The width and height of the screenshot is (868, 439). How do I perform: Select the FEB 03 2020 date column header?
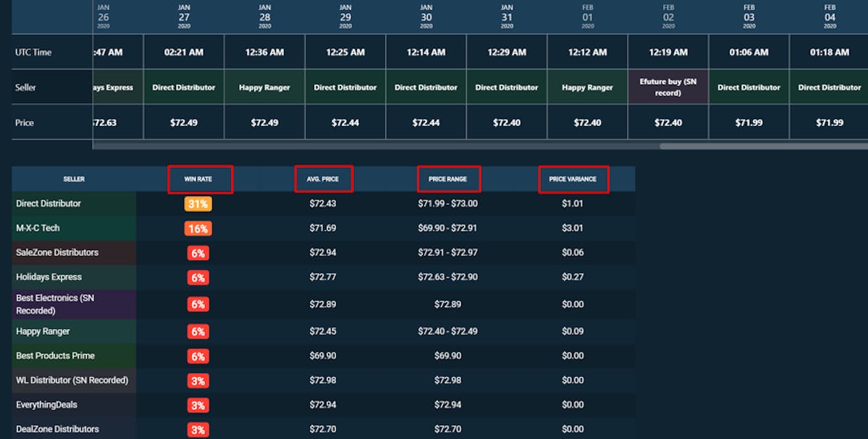pyautogui.click(x=749, y=17)
